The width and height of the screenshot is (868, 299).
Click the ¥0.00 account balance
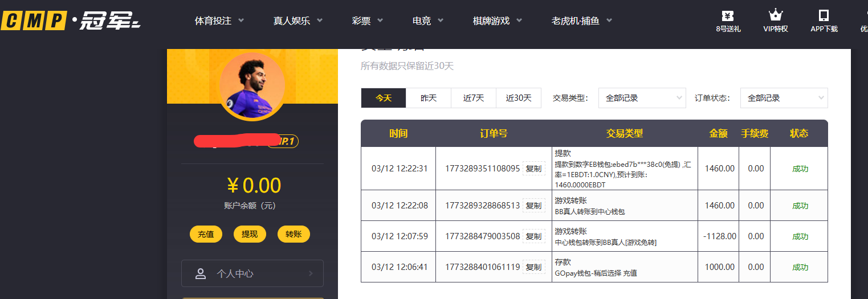[254, 186]
